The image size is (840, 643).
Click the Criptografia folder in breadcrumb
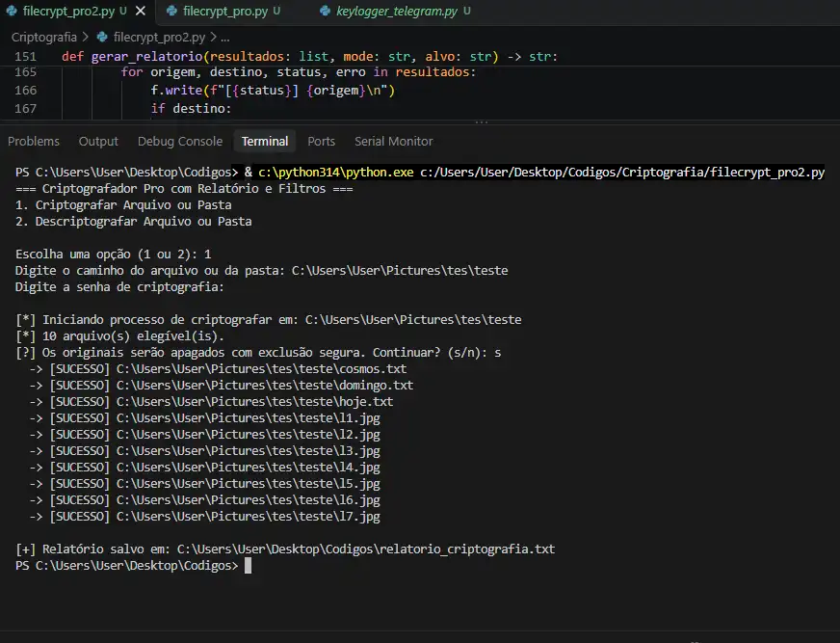(x=44, y=37)
